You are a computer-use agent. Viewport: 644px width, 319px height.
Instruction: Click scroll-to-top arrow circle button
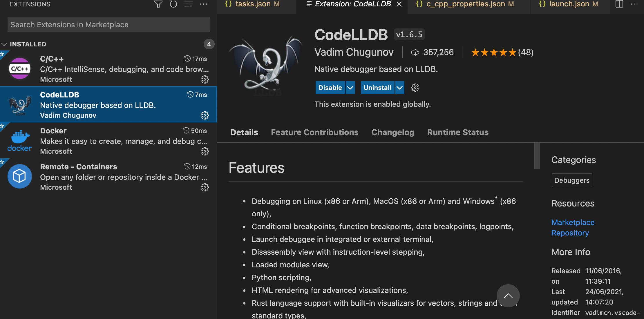point(508,296)
